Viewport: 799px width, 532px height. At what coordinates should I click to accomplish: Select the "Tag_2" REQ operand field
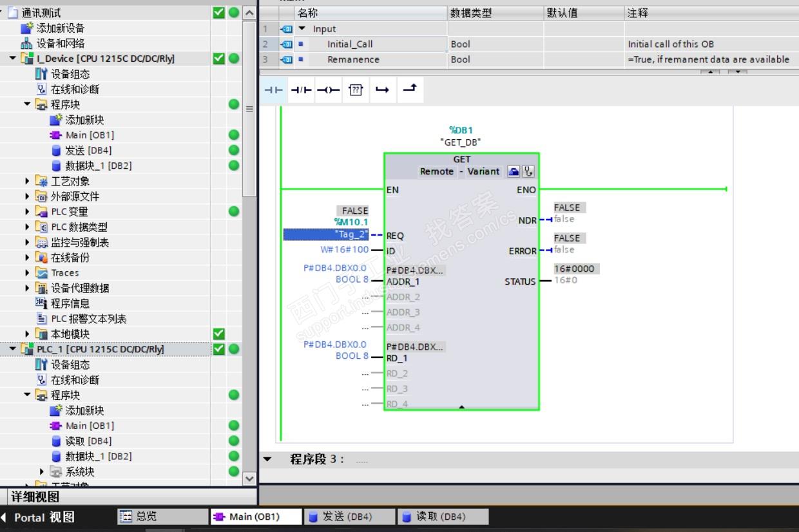point(326,235)
